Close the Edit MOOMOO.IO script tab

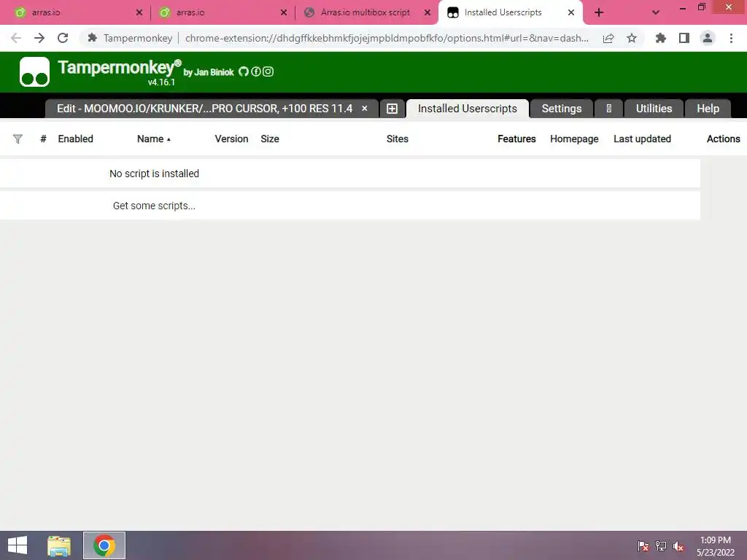tap(365, 109)
